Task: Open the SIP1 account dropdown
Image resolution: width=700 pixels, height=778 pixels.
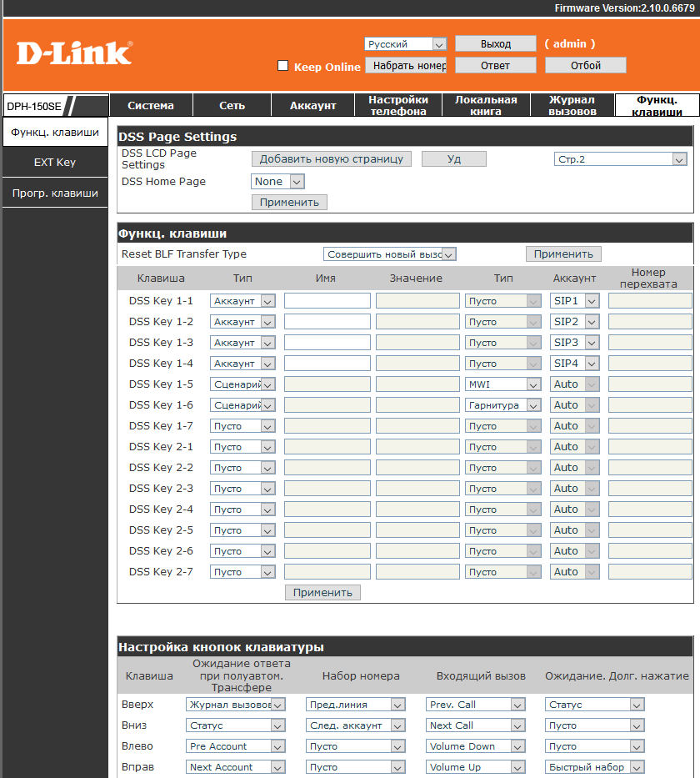Action: click(575, 301)
